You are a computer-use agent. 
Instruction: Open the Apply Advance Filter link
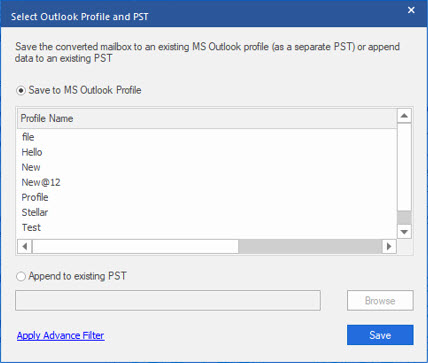[x=61, y=335]
